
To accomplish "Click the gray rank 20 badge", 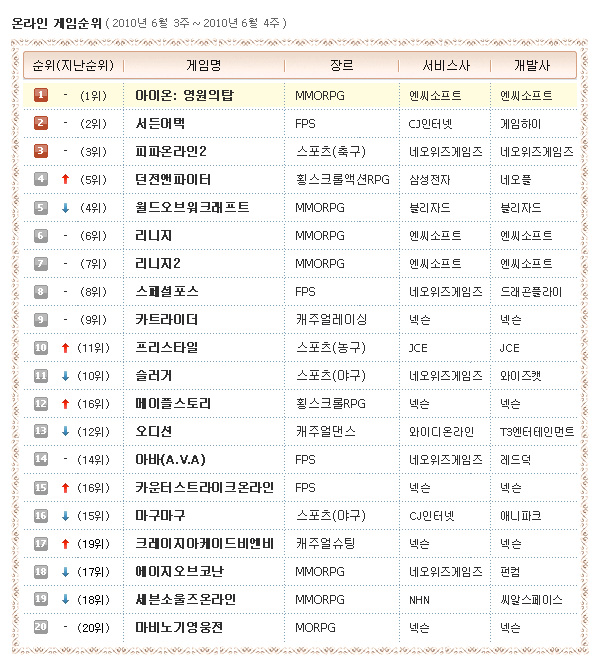I will [x=41, y=627].
